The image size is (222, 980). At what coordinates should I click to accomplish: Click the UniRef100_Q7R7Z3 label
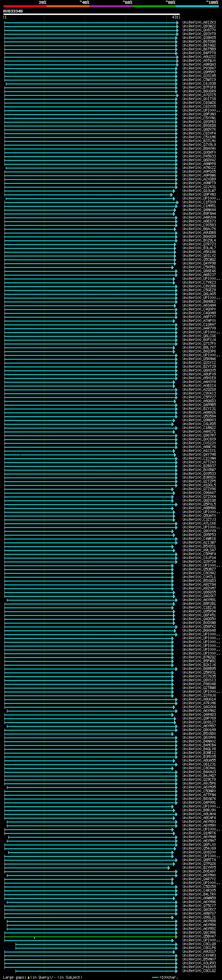click(x=199, y=244)
